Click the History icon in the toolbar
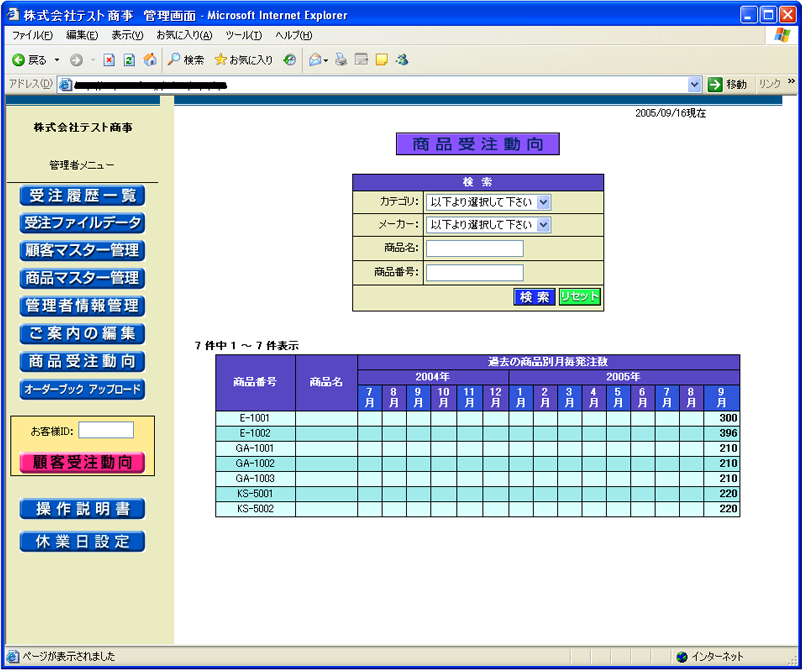The image size is (802, 670). [x=290, y=60]
